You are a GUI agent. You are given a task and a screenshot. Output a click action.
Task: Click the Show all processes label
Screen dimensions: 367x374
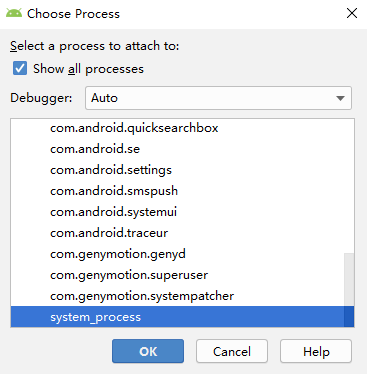[x=88, y=69]
